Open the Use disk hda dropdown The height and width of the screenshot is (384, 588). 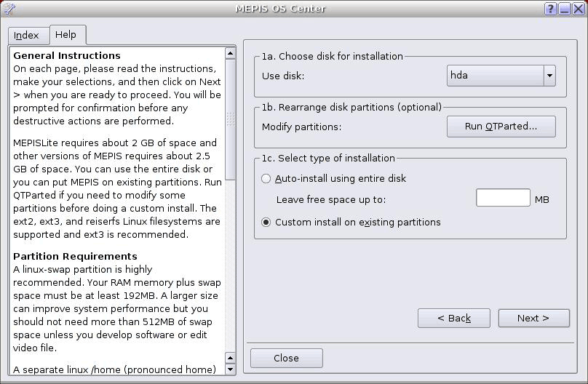(x=501, y=76)
